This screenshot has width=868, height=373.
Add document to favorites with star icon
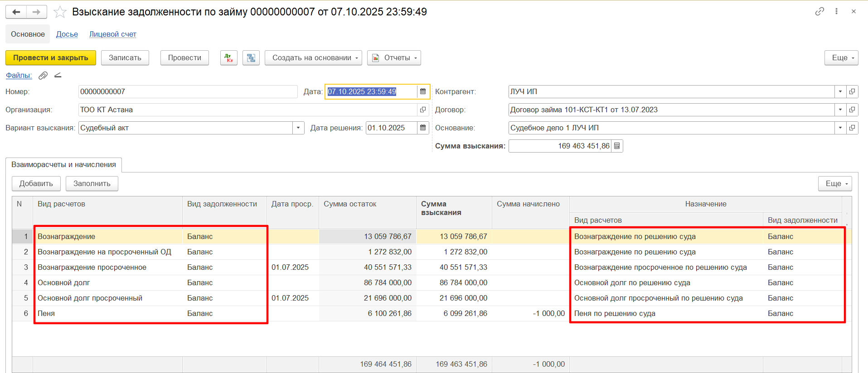tap(60, 12)
